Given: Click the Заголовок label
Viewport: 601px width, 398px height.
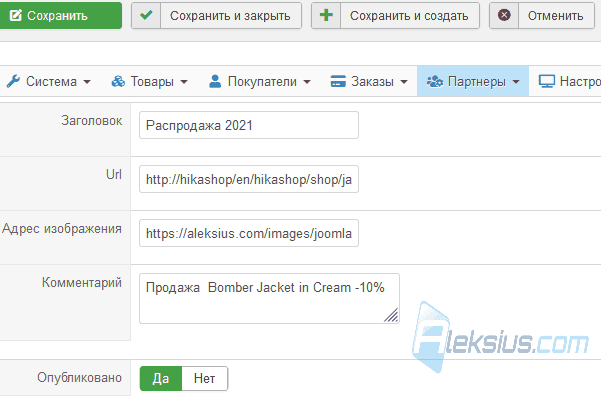Looking at the screenshot, I should [92, 121].
